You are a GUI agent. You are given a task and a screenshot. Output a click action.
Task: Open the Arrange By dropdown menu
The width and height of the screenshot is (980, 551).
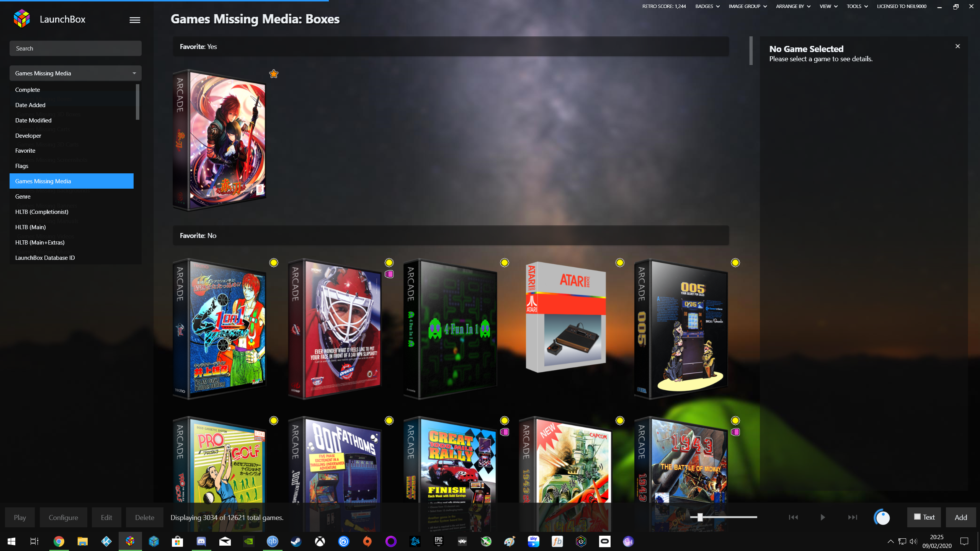coord(793,7)
